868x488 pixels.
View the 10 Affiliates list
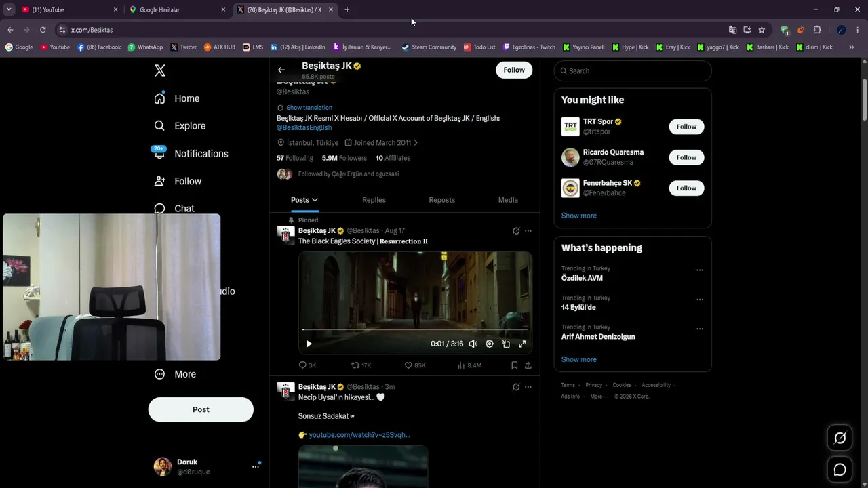pyautogui.click(x=393, y=158)
